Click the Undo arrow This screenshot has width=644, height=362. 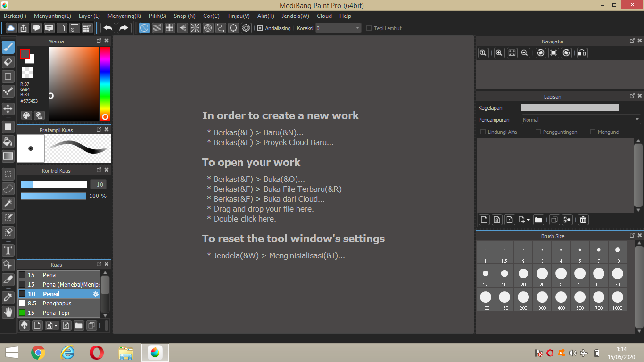(108, 28)
